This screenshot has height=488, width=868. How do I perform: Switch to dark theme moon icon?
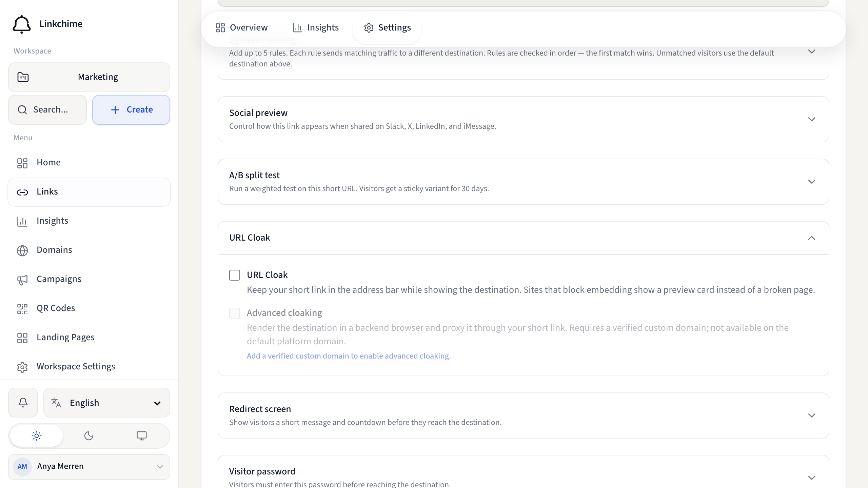(89, 435)
